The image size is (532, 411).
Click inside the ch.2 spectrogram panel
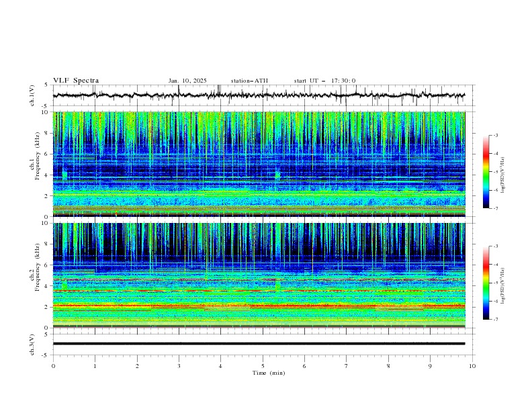tap(259, 275)
